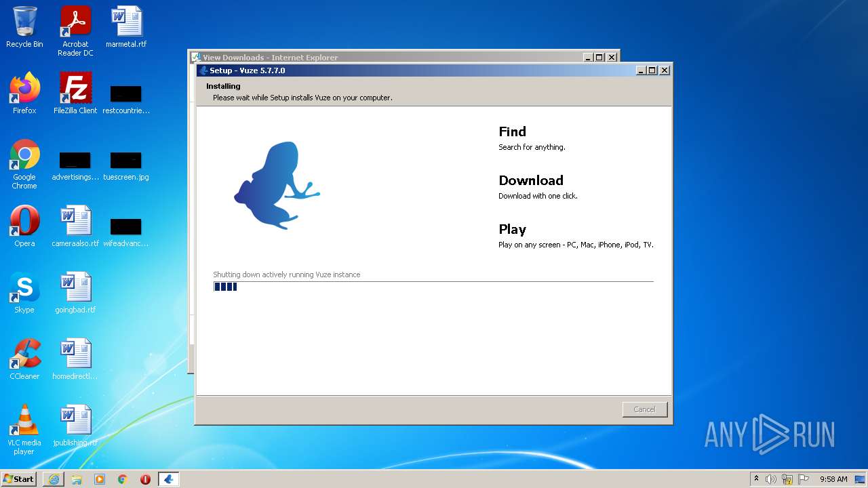Viewport: 868px width, 488px height.
Task: Open Windows Explorer folder in taskbar
Action: coord(77,479)
